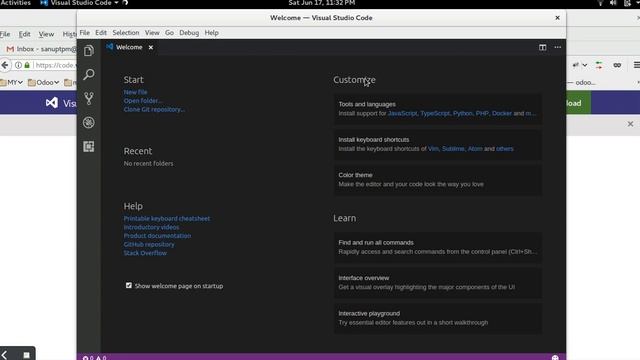
Task: Open the Debug view in activity bar
Action: point(89,122)
